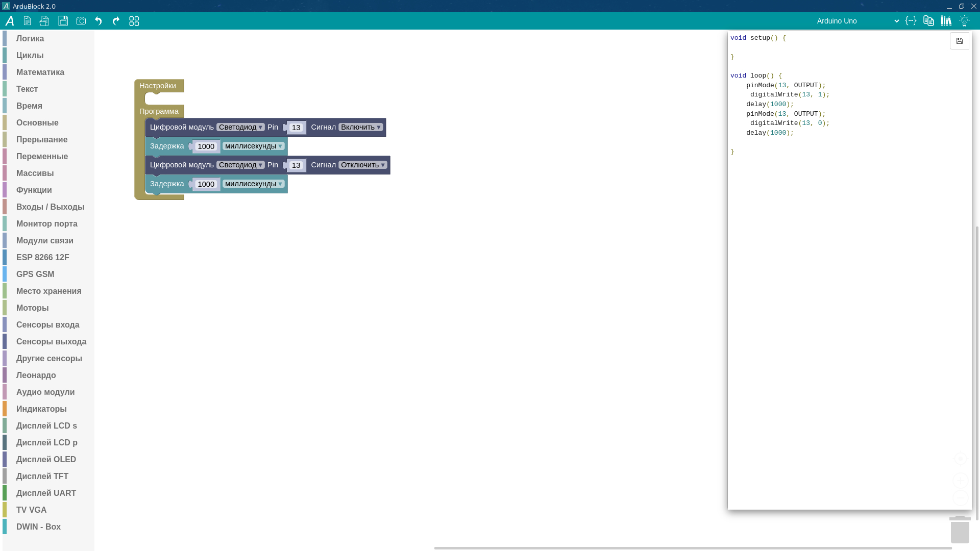Open Дисплей OLED category
980x551 pixels.
click(x=48, y=459)
